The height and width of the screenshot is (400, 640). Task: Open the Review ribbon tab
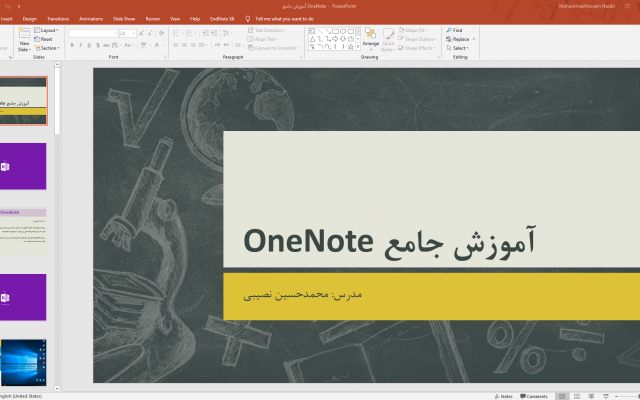coord(153,19)
